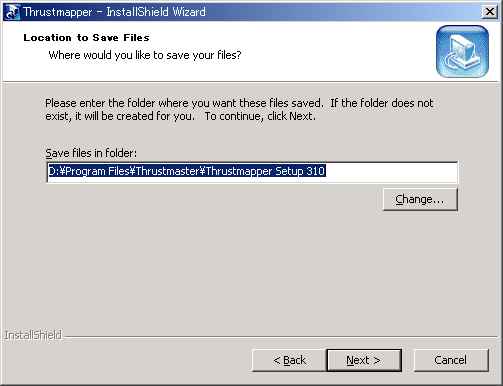Click 'Where would you like to save your files?' text
Image resolution: width=503 pixels, height=386 pixels.
145,55
